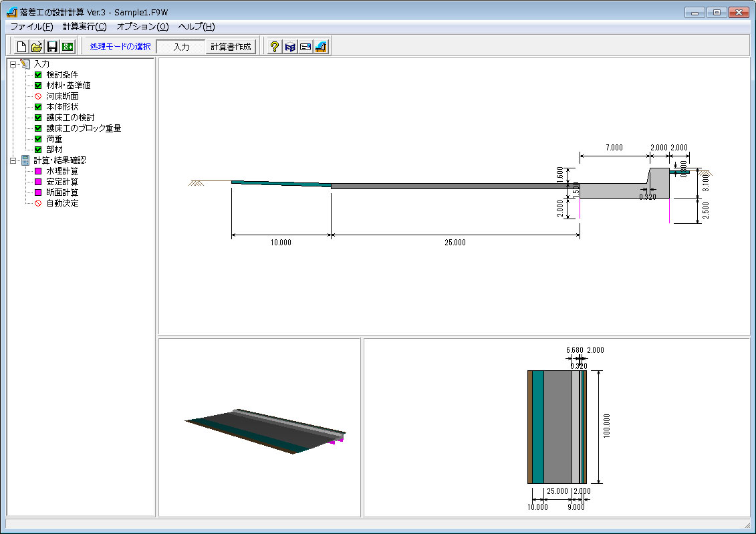Save the file with the floppy disk icon
The image size is (756, 534).
tap(52, 47)
